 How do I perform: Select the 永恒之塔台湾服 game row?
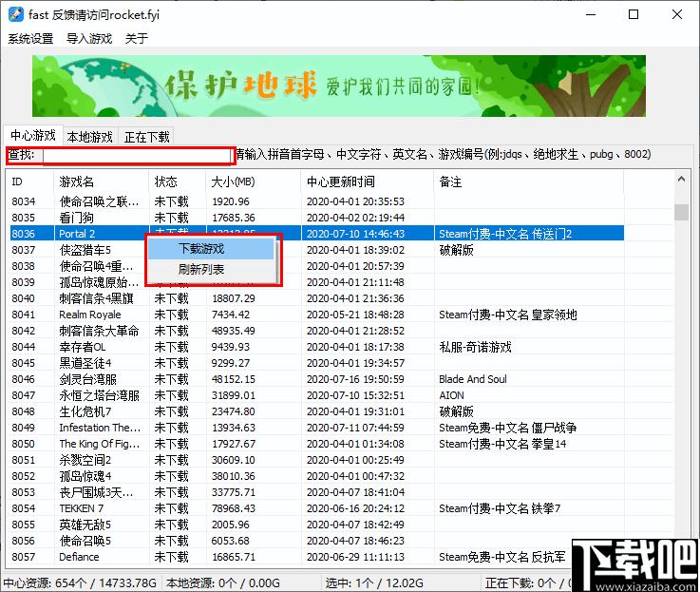tap(316, 395)
